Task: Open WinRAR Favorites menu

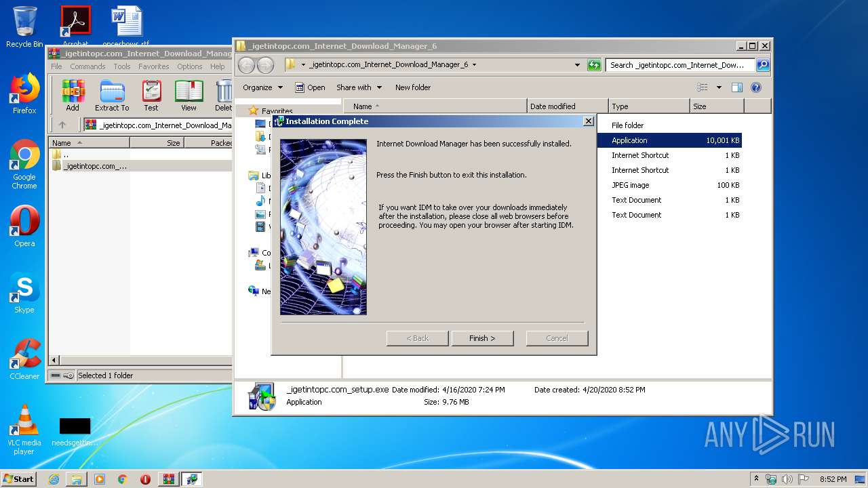Action: coord(154,66)
